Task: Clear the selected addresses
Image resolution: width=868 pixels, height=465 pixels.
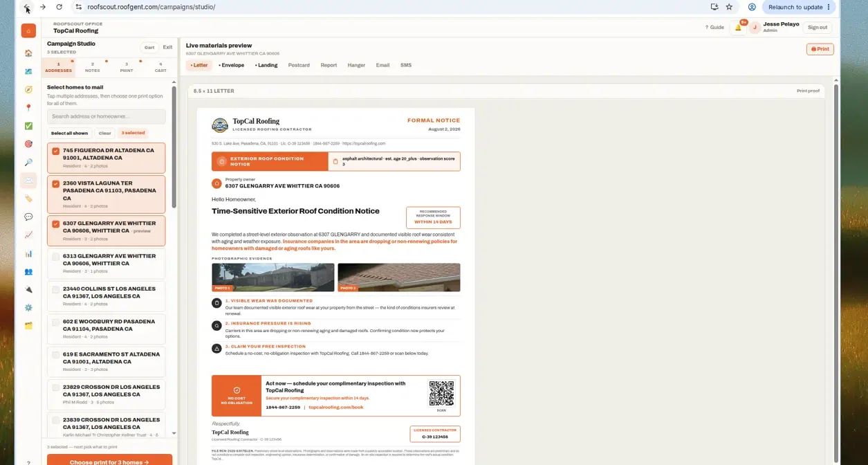Action: [x=104, y=133]
